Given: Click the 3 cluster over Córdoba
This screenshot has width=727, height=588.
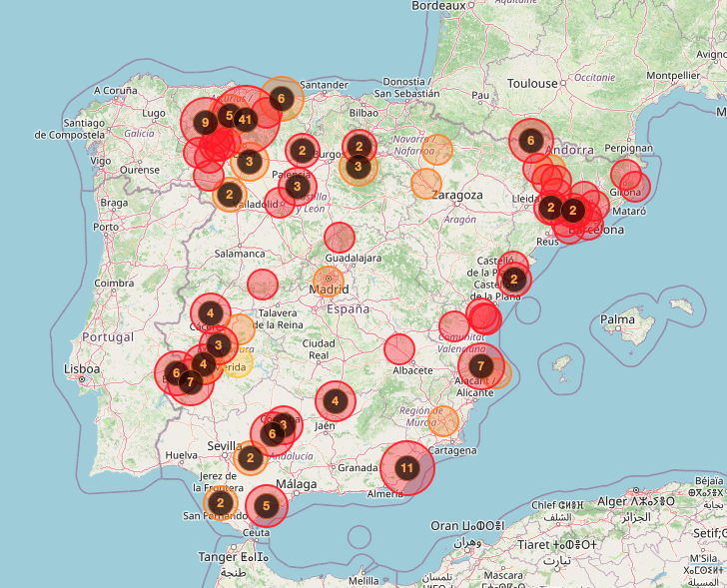Looking at the screenshot, I should click(284, 425).
